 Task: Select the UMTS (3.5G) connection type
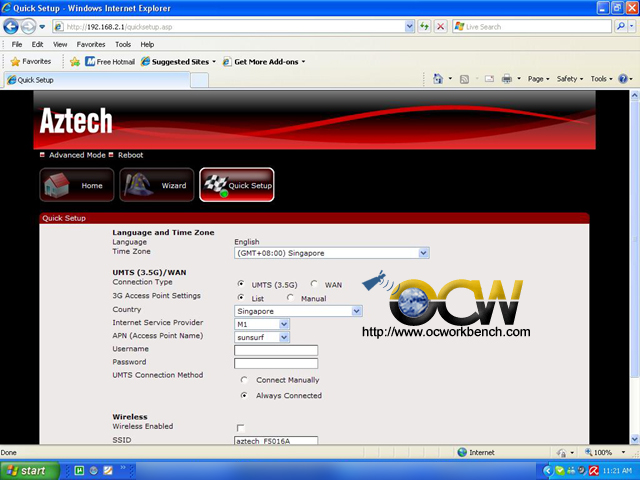(x=241, y=284)
